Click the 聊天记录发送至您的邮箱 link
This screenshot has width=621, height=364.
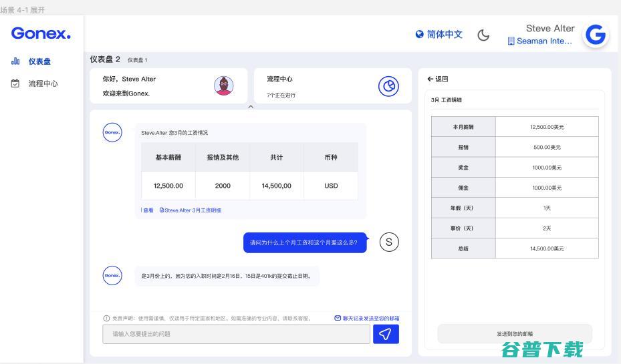click(367, 318)
